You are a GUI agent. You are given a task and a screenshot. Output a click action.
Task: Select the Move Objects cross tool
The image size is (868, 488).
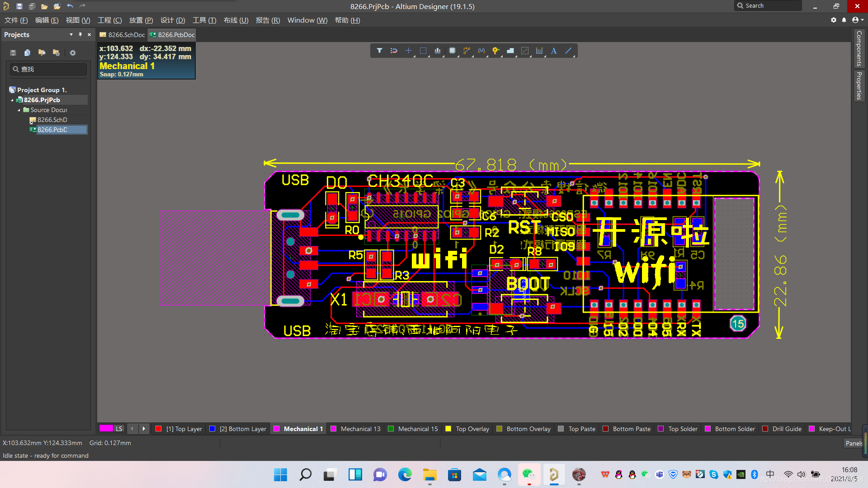coord(408,51)
